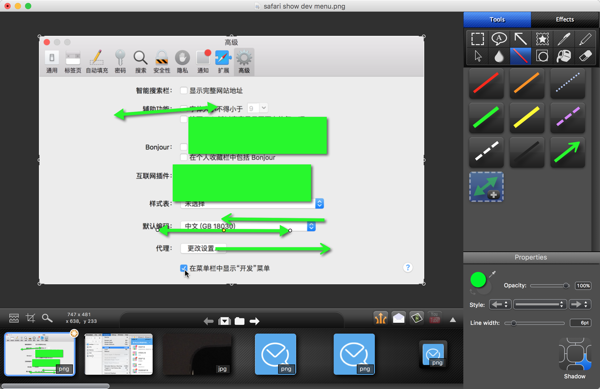This screenshot has height=389, width=600.
Task: Click the horizontal scrollbar under thumbnails
Action: pos(56,386)
